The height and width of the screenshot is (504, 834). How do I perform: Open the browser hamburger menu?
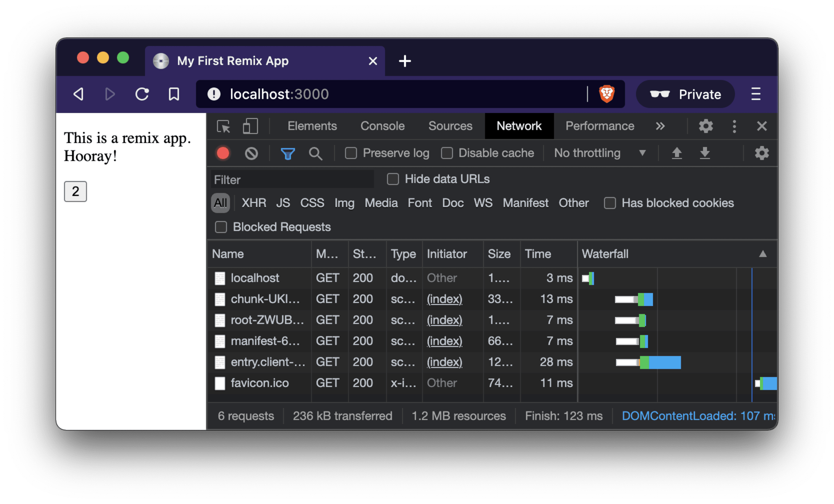click(x=756, y=94)
